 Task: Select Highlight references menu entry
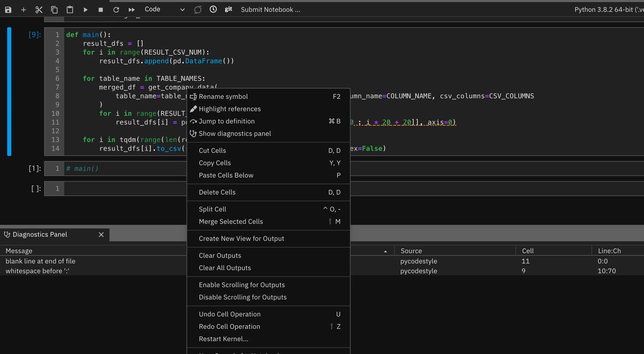[269, 109]
